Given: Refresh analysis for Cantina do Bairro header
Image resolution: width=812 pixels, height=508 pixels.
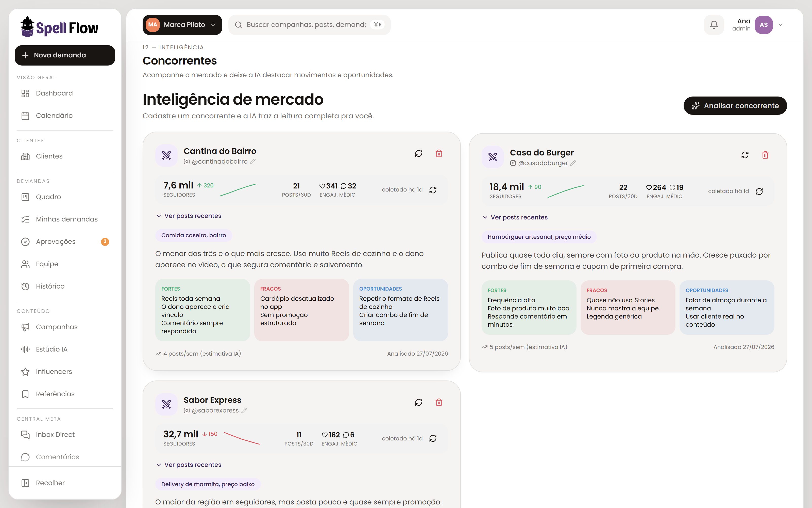Looking at the screenshot, I should [x=418, y=153].
